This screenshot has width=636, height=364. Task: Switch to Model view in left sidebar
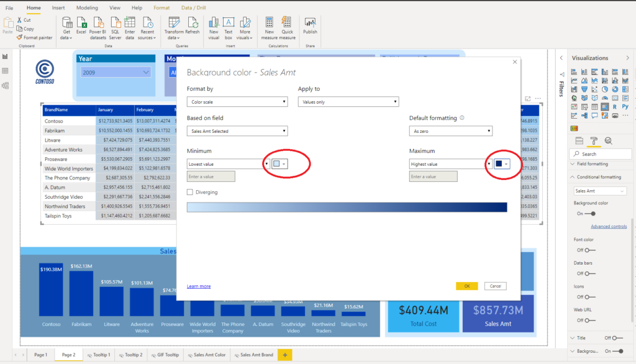(x=5, y=86)
